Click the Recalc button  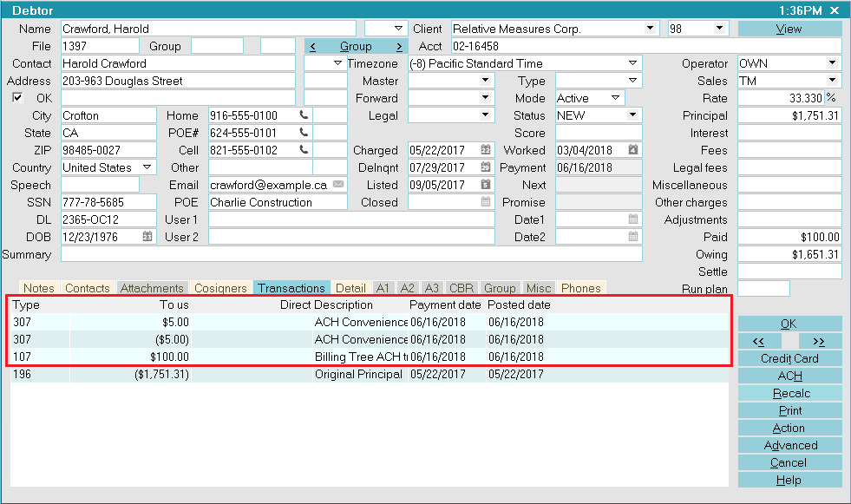tap(789, 393)
